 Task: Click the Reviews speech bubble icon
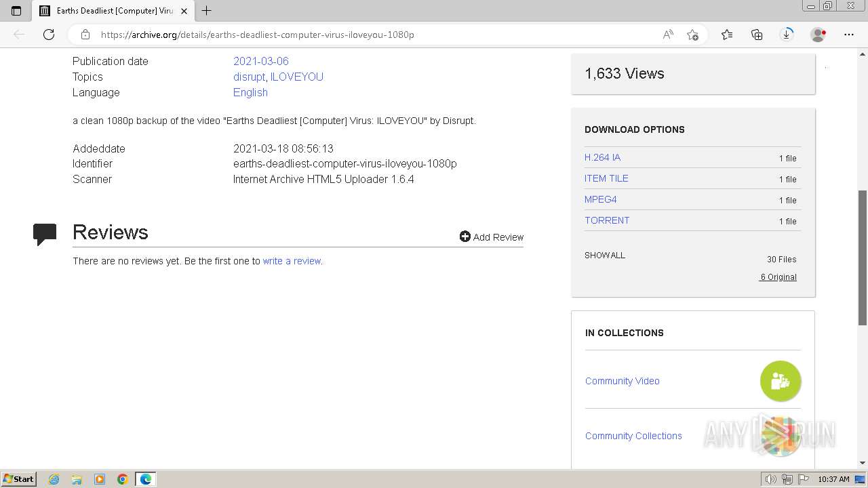coord(45,235)
